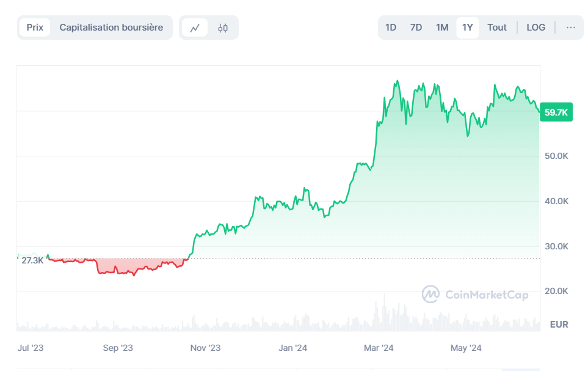
Task: Show all data with Tout
Action: point(497,28)
